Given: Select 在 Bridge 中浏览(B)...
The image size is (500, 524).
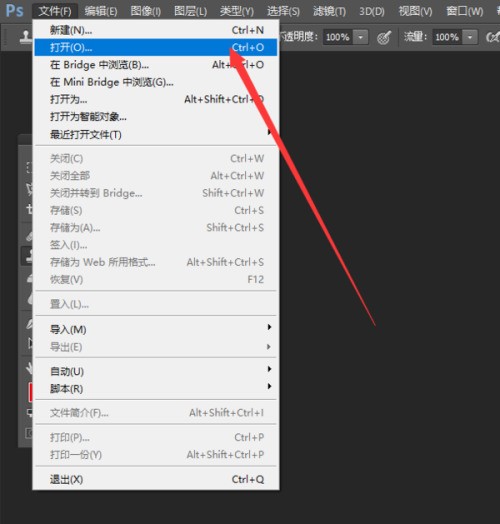Looking at the screenshot, I should (x=156, y=64).
